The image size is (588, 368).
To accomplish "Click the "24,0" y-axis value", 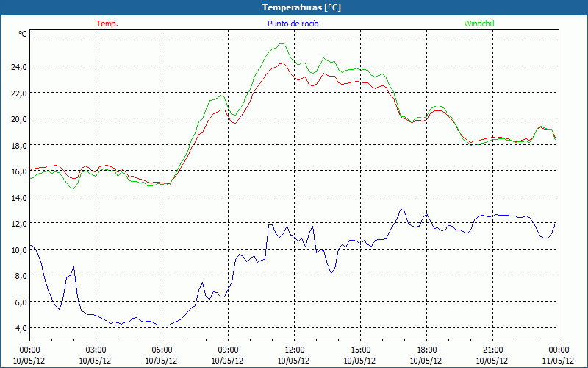I will click(19, 67).
